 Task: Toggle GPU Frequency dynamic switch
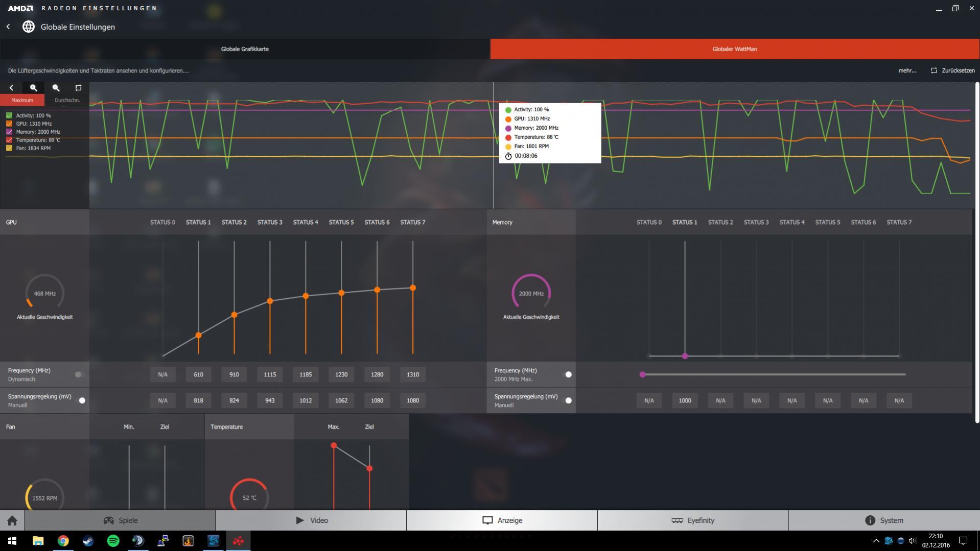[79, 374]
